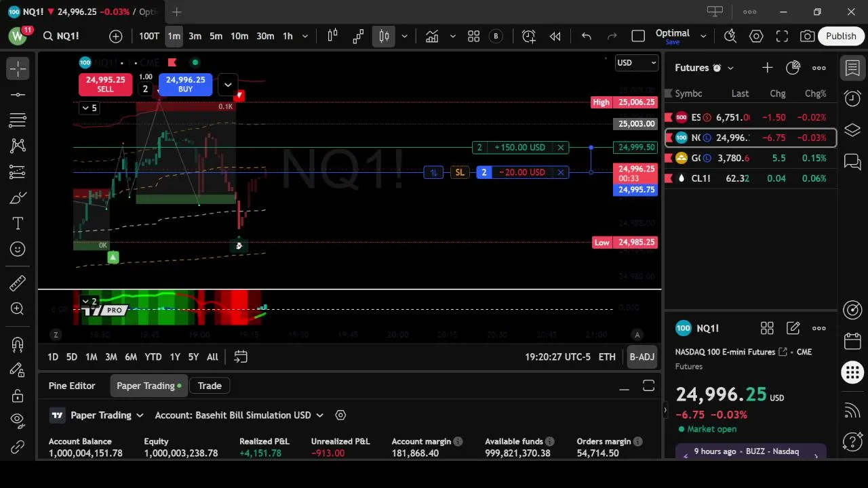Screen dimensions: 868x488
Task: Toggle magnet mode
Action: tap(18, 344)
